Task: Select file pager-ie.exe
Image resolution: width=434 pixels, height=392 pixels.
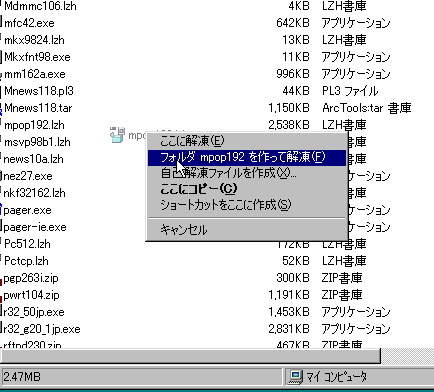Action: 35,227
